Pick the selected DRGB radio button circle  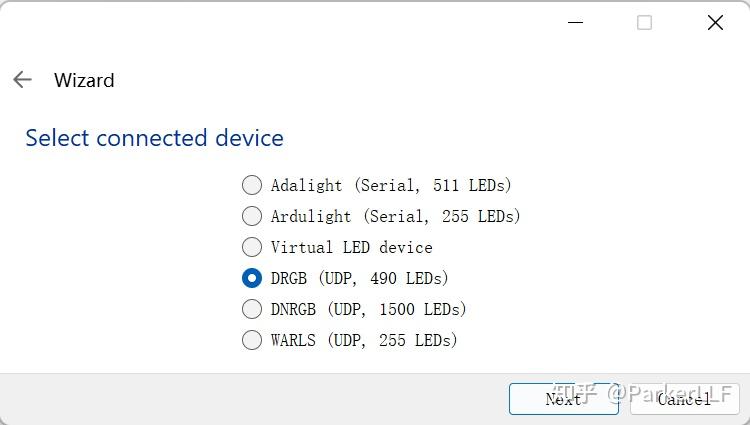[x=252, y=278]
